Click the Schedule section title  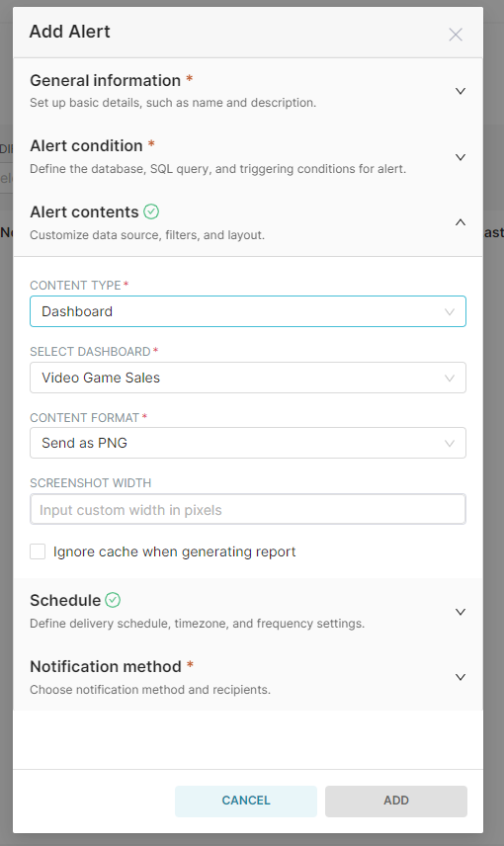(65, 600)
